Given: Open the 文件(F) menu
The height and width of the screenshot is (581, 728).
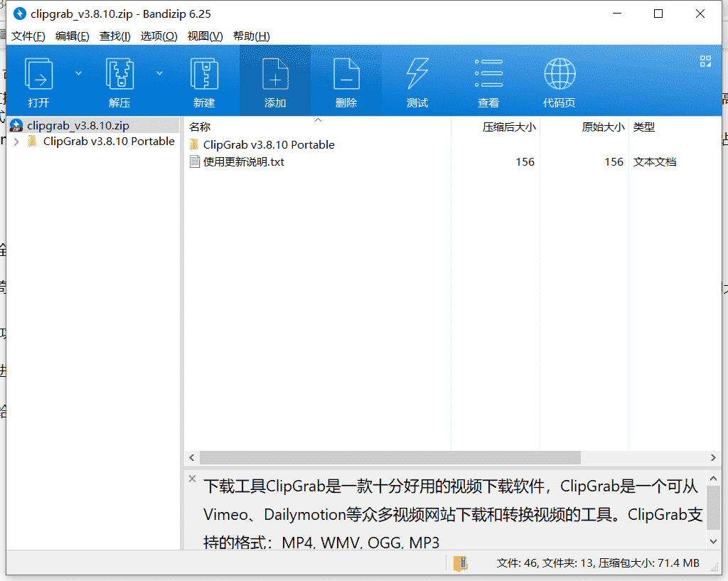Looking at the screenshot, I should pos(28,36).
